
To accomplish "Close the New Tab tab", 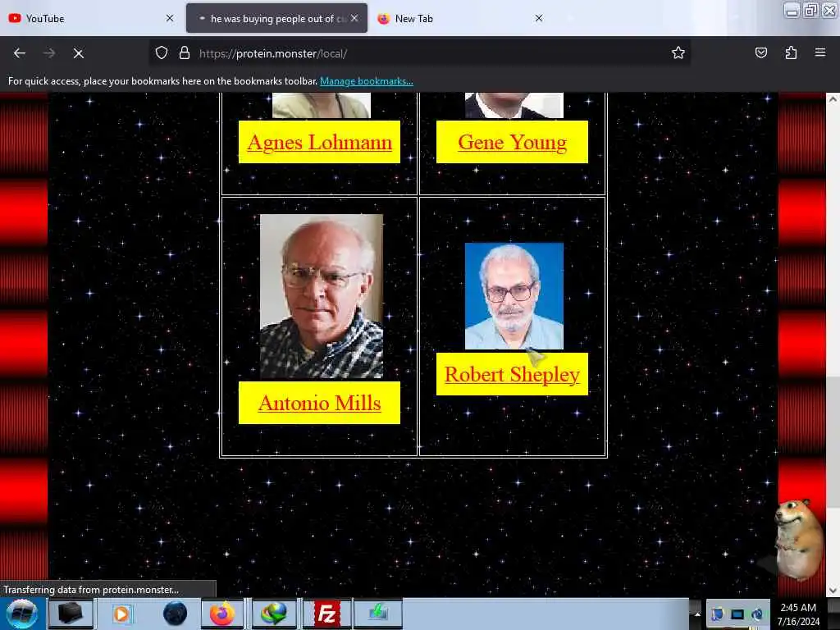I will [x=539, y=18].
